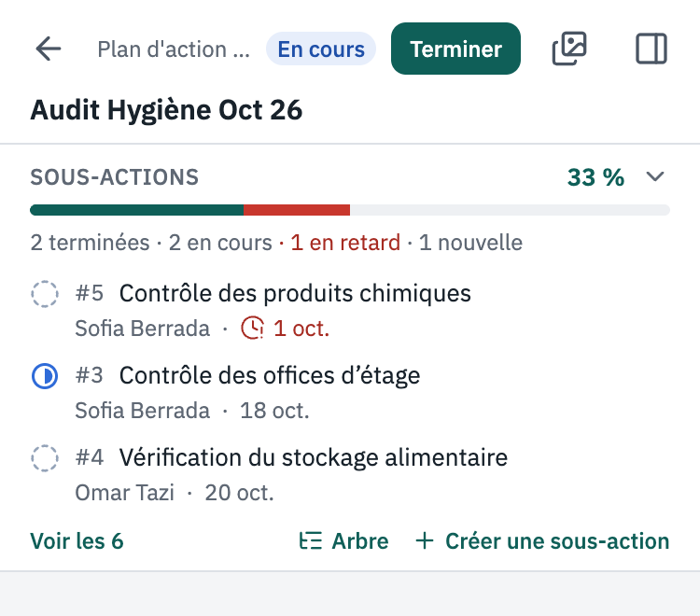Click the grey remaining part of progress bar
700x616 pixels.
pos(510,210)
